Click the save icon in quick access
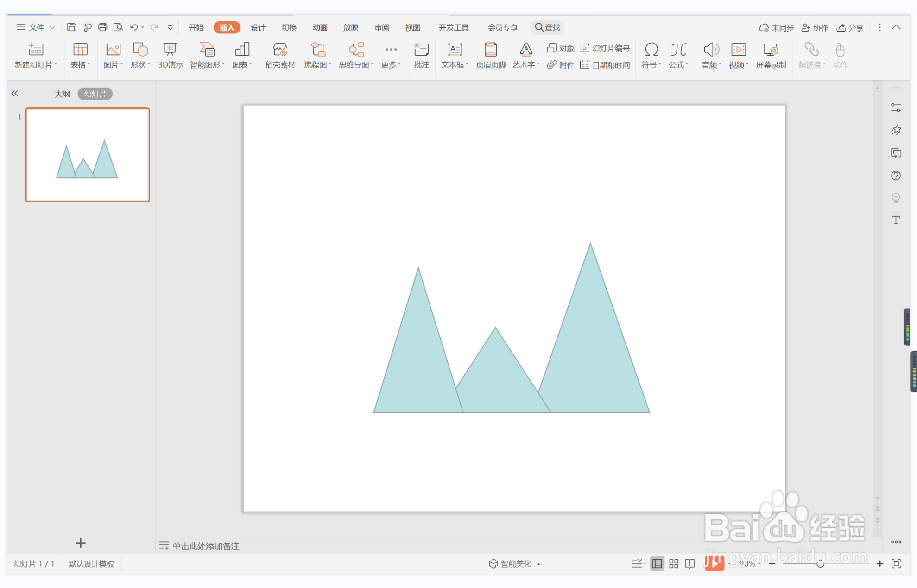 71,27
